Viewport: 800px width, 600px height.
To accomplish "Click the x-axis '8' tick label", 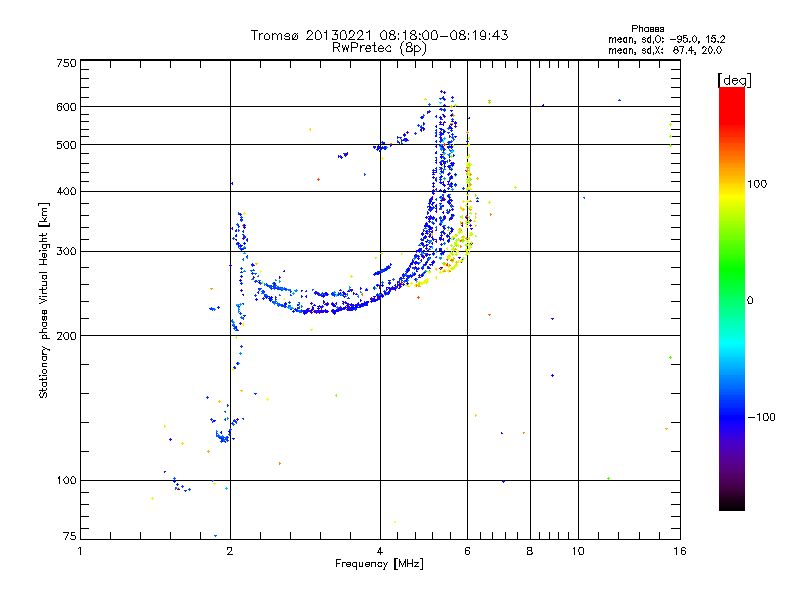I will [x=530, y=551].
